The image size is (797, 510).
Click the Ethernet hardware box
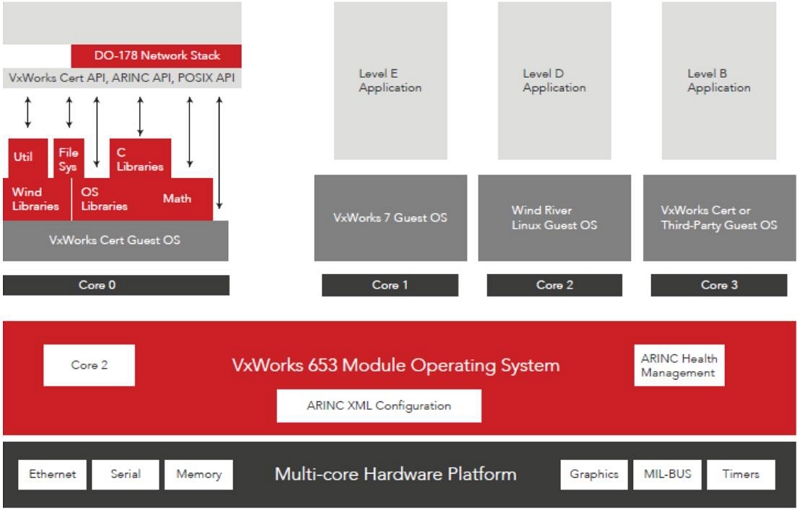pos(52,474)
